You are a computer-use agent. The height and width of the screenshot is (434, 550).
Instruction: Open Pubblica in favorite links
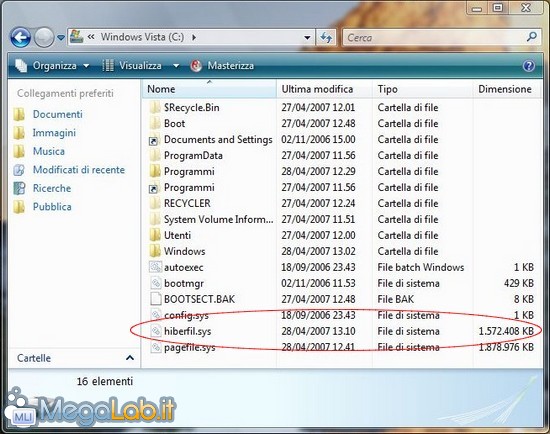(52, 207)
